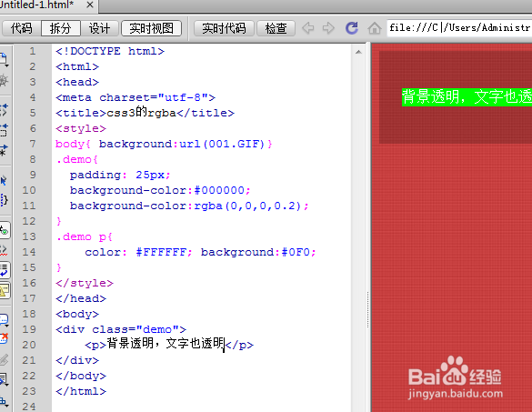Image resolution: width=532 pixels, height=412 pixels.
Task: Switch to 设计 view
Action: tap(99, 28)
